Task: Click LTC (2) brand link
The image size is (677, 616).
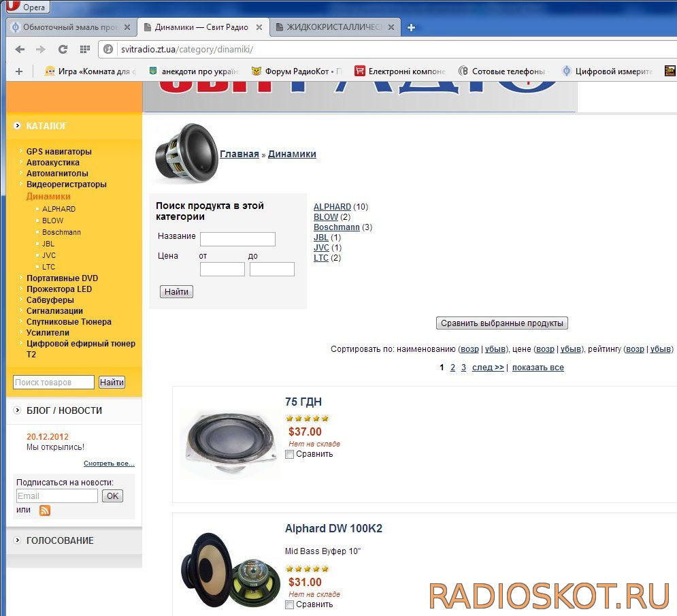Action: [320, 258]
